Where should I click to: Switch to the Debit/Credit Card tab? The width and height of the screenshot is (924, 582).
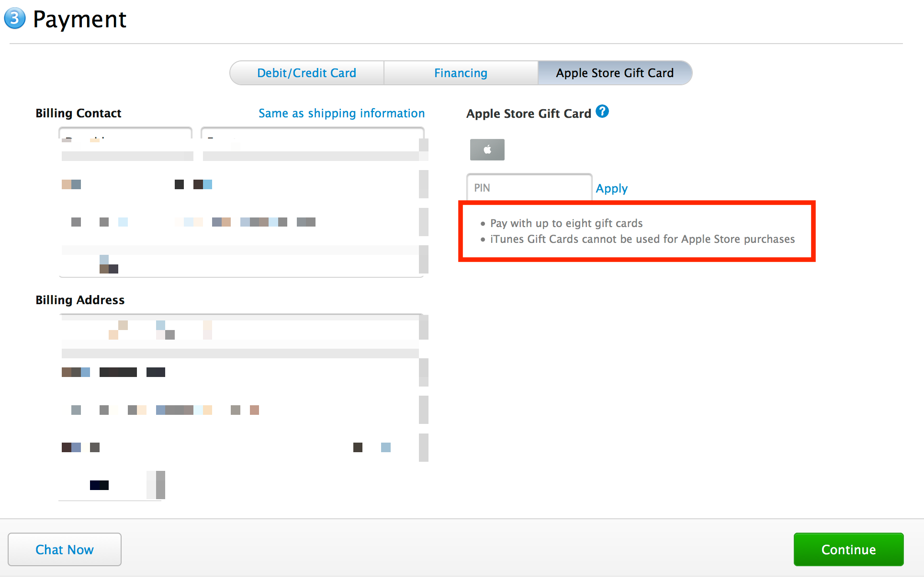pos(307,73)
